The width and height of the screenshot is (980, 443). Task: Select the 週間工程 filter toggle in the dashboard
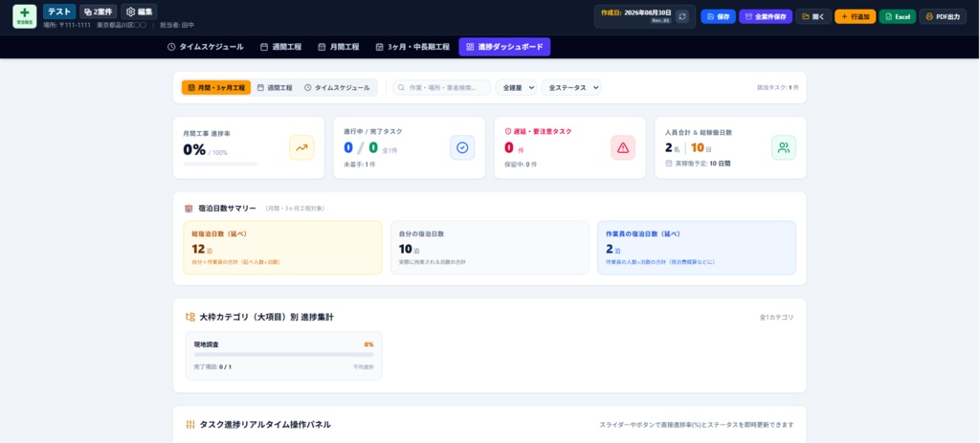pyautogui.click(x=275, y=87)
